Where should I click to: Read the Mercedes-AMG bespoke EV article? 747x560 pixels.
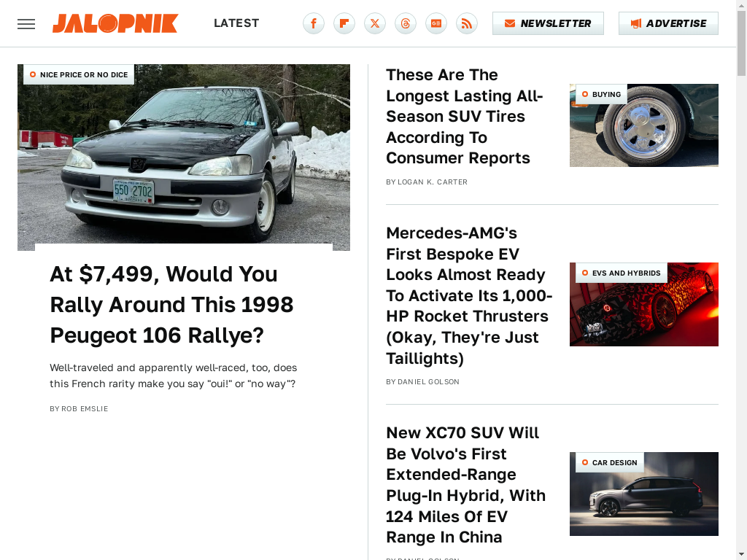point(469,296)
